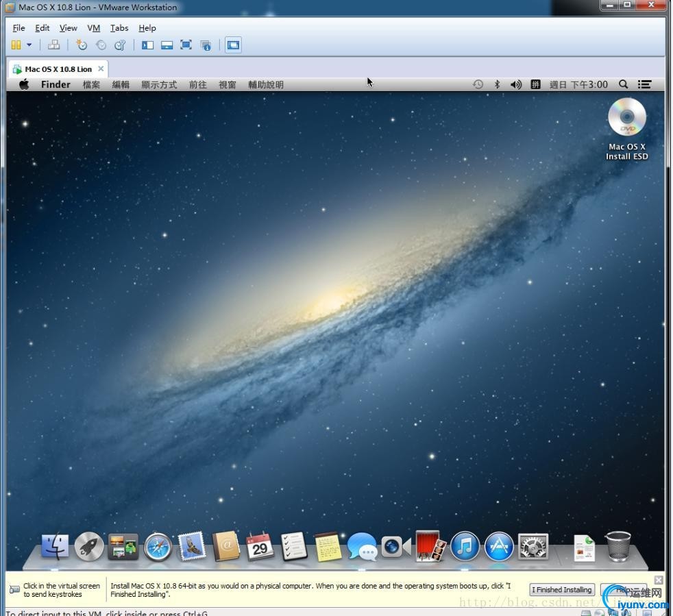This screenshot has width=673, height=616.
Task: Open the VM menu
Action: [94, 28]
